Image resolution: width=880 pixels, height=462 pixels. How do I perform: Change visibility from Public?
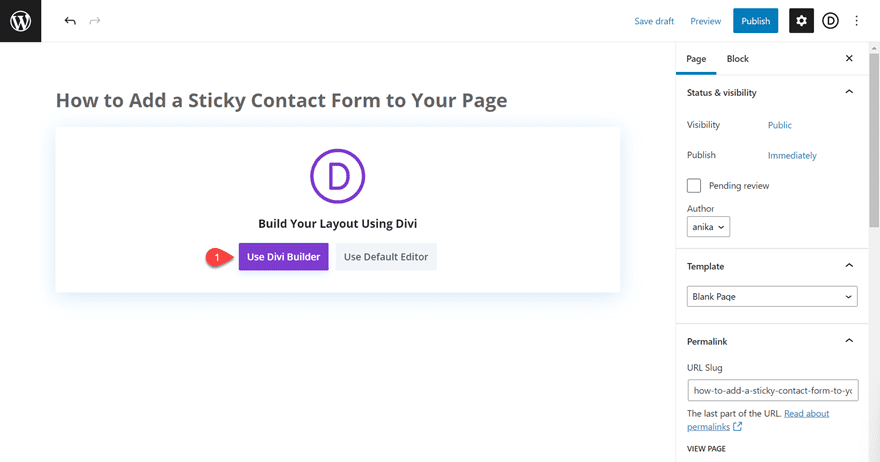click(780, 125)
